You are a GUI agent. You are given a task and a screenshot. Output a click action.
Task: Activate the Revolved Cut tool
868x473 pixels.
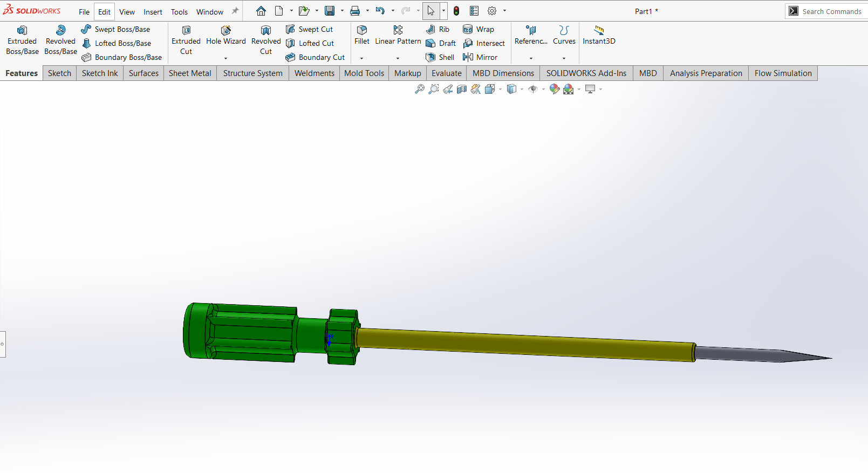(266, 40)
